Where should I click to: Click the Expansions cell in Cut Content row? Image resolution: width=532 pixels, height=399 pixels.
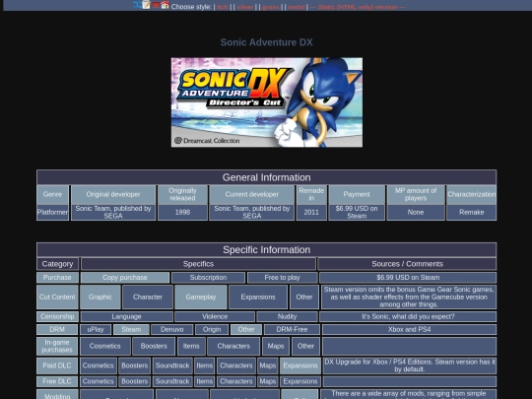click(258, 297)
